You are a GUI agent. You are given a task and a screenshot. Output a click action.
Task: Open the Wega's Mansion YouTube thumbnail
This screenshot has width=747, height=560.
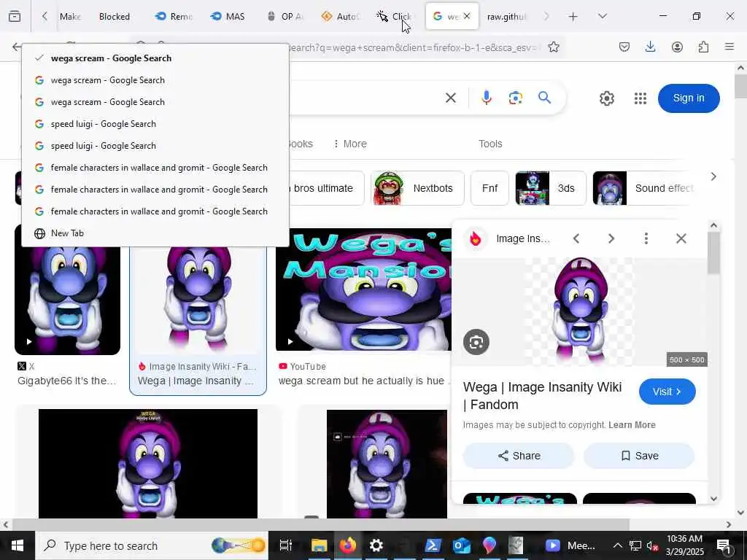pos(363,289)
